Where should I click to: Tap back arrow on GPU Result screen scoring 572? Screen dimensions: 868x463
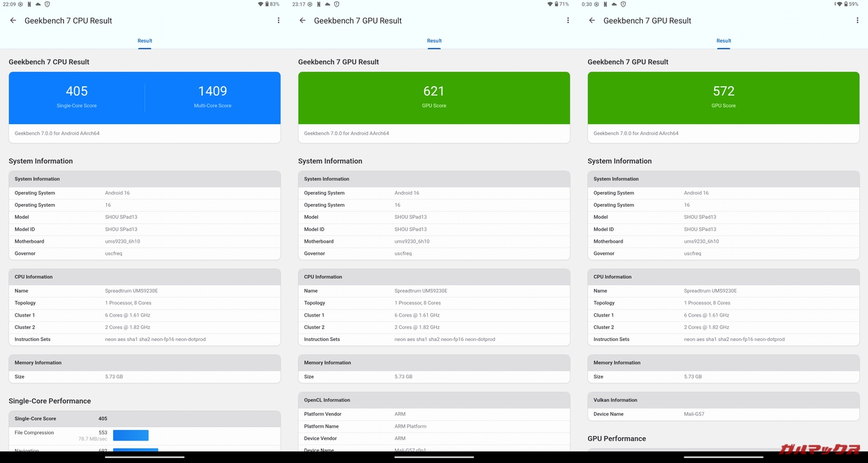[592, 20]
